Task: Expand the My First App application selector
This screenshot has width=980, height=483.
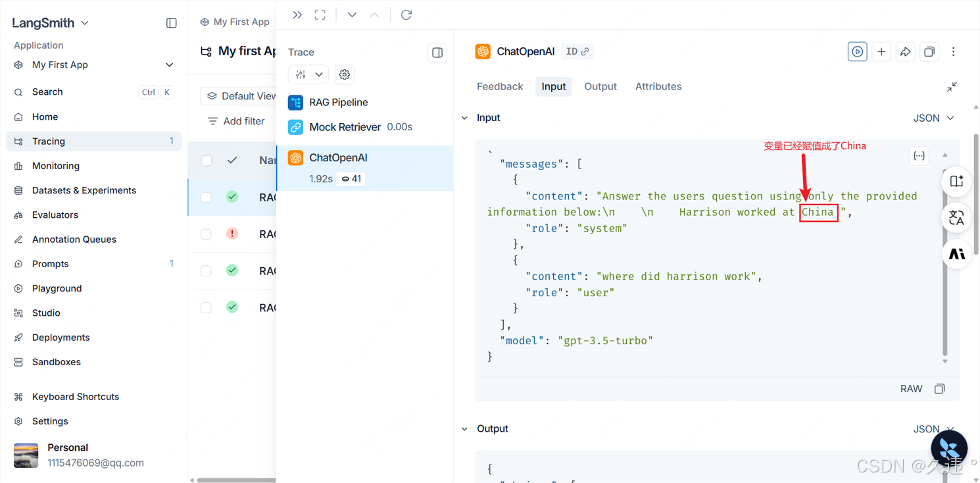Action: 94,64
